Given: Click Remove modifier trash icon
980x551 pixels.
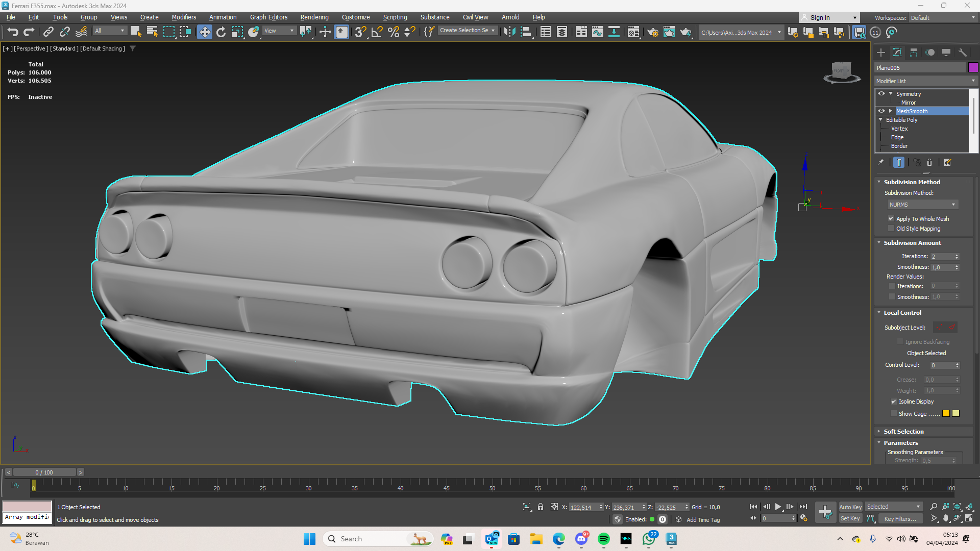Looking at the screenshot, I should pyautogui.click(x=929, y=162).
